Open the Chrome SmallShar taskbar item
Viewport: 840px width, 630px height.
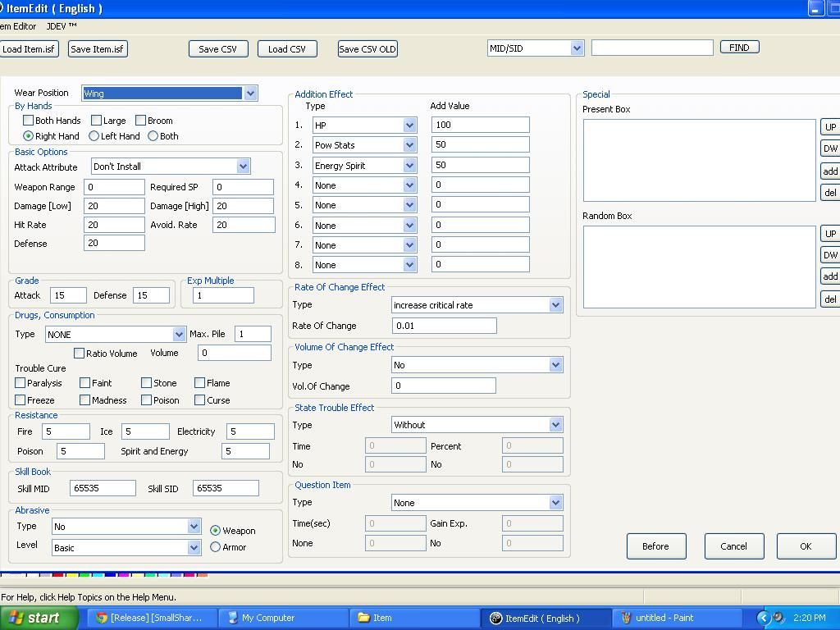click(153, 618)
